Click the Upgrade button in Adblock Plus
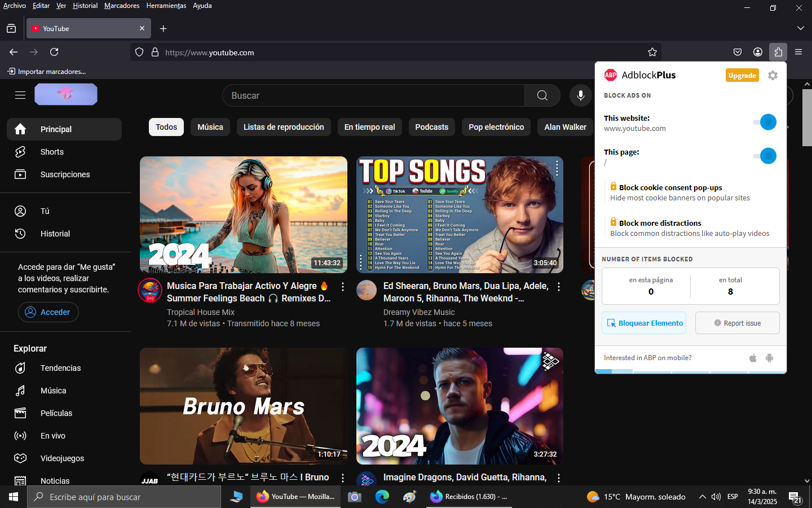Screen dimensions: 812x508 [x=742, y=76]
